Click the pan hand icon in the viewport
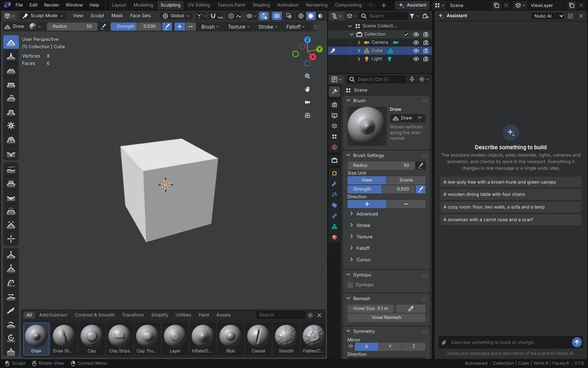The width and height of the screenshot is (588, 368). point(307,89)
